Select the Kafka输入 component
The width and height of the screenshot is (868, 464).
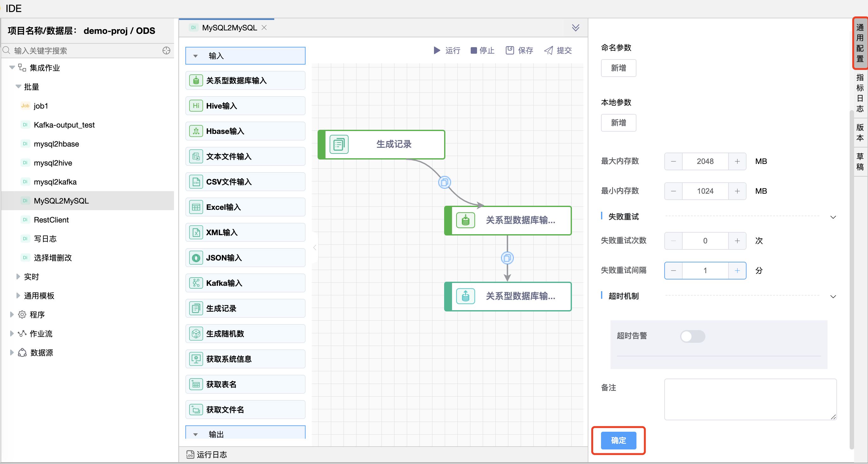245,283
